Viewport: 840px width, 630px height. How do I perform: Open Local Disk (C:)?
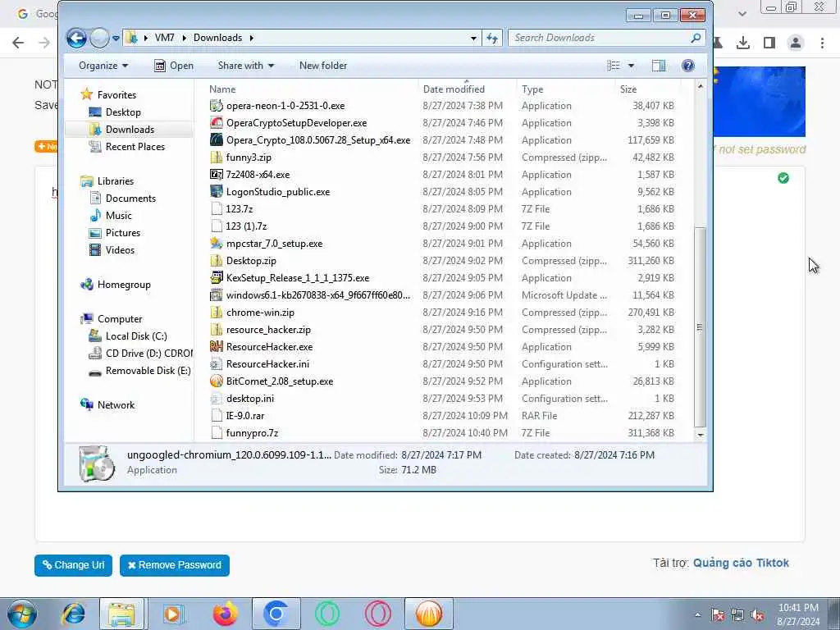coord(136,336)
